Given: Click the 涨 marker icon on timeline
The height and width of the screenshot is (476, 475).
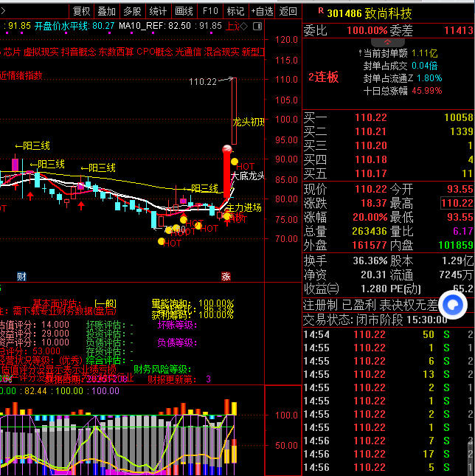Looking at the screenshot, I should click(226, 276).
